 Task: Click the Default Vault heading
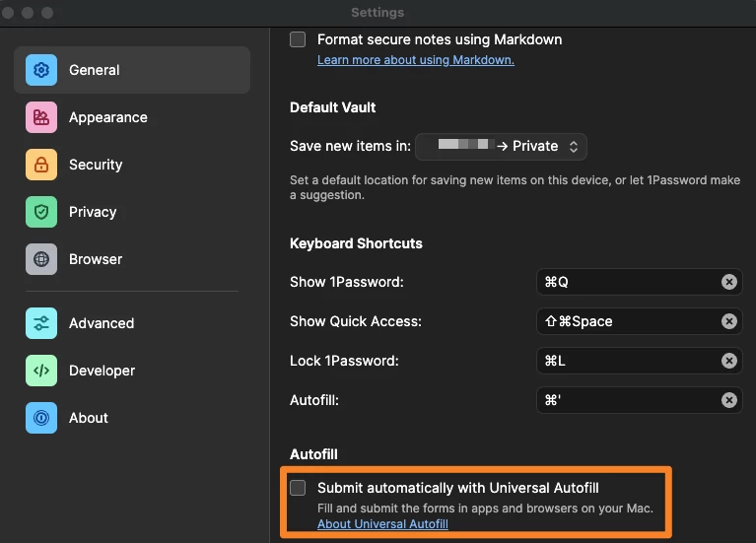333,107
